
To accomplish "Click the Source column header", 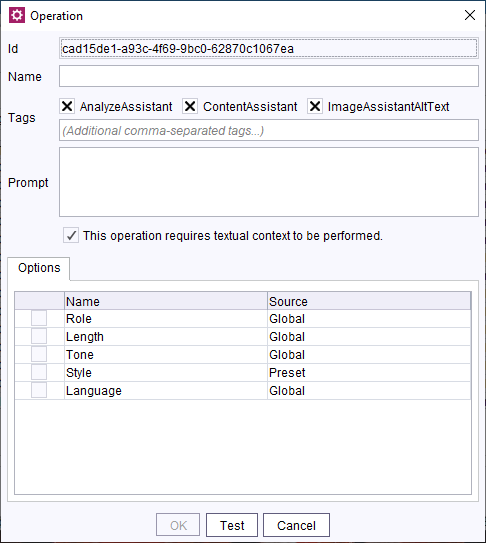I will 369,301.
